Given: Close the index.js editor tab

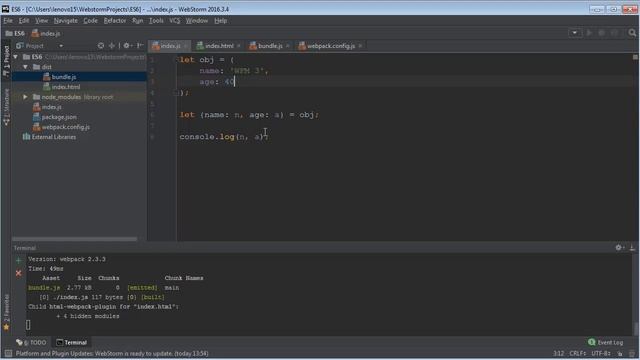Looking at the screenshot, I should click(186, 46).
